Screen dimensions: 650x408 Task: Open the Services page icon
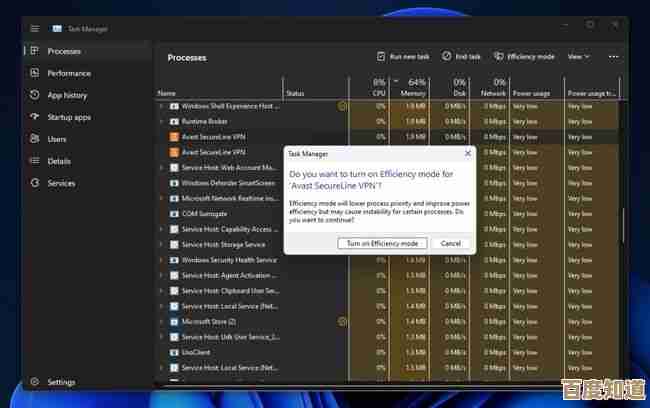35,183
